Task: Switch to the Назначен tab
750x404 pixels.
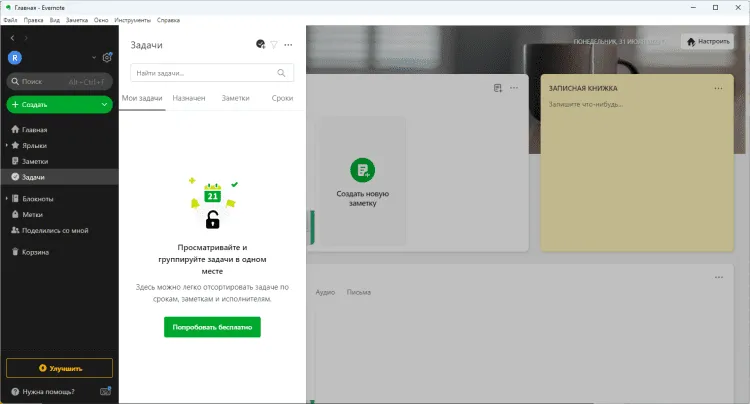Action: coord(189,99)
